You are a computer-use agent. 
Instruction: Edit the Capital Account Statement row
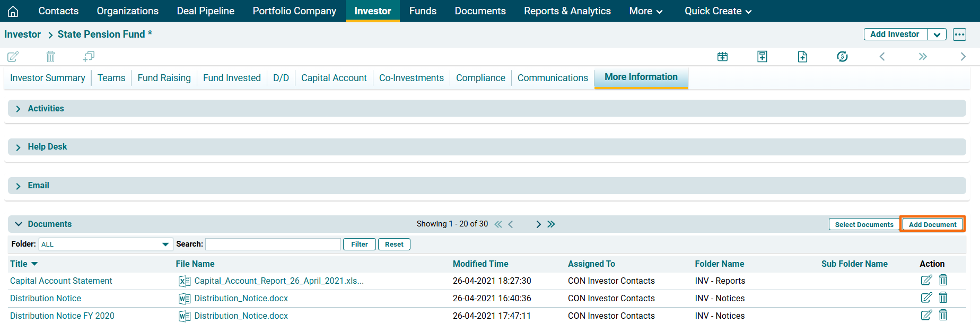[926, 280]
